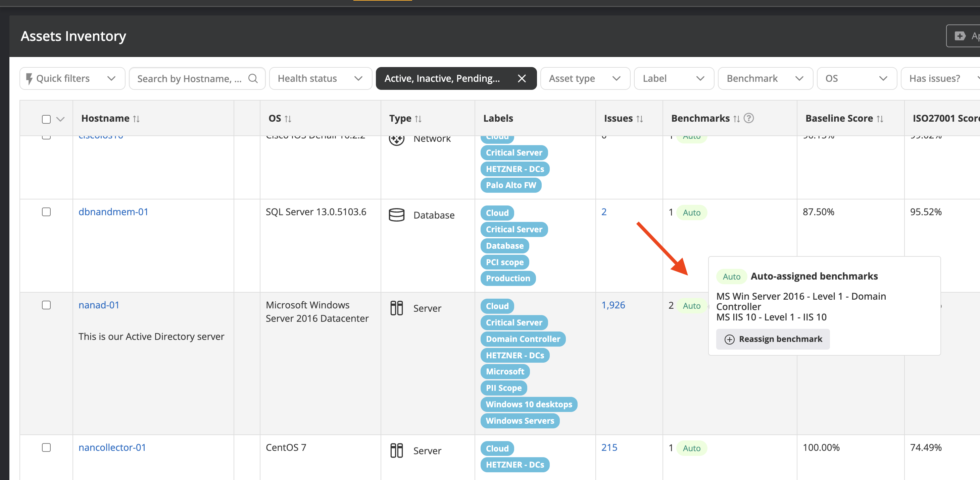Clear the Active, Inactive, Pending filter
The height and width of the screenshot is (480, 980).
(522, 78)
